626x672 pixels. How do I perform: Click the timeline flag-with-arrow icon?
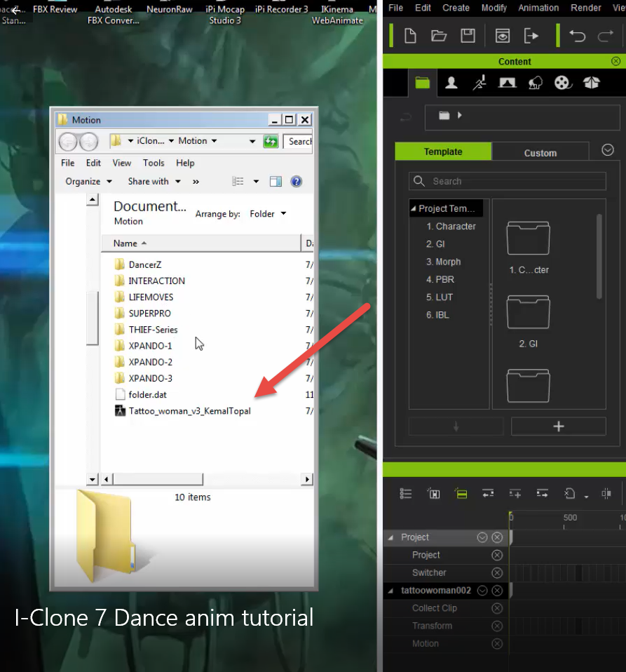click(x=569, y=494)
